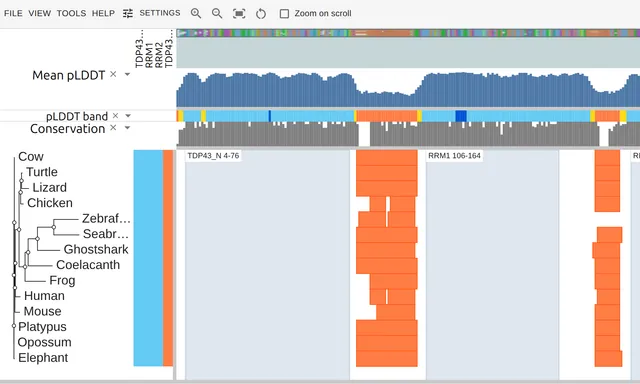Open the HELP menu
640x384 pixels.
103,13
